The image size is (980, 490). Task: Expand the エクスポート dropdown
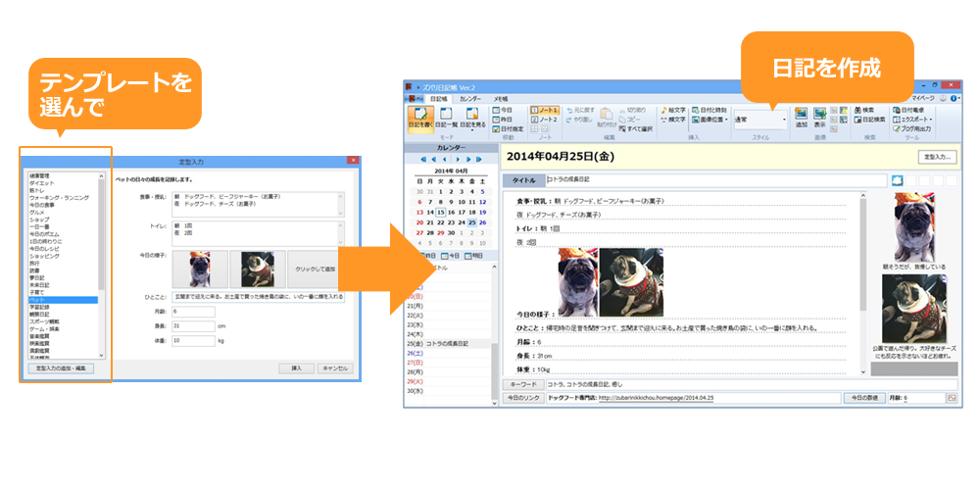coord(912,119)
